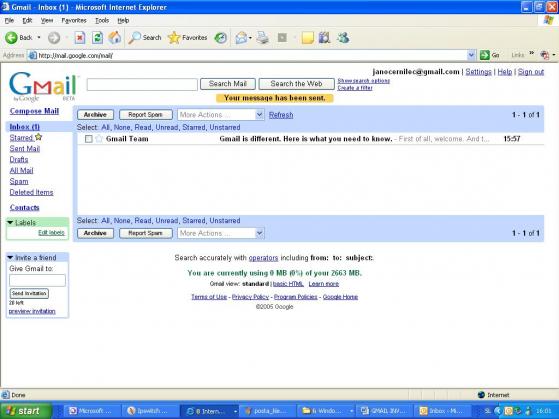The width and height of the screenshot is (559, 419).
Task: Open the View menu
Action: (47, 21)
